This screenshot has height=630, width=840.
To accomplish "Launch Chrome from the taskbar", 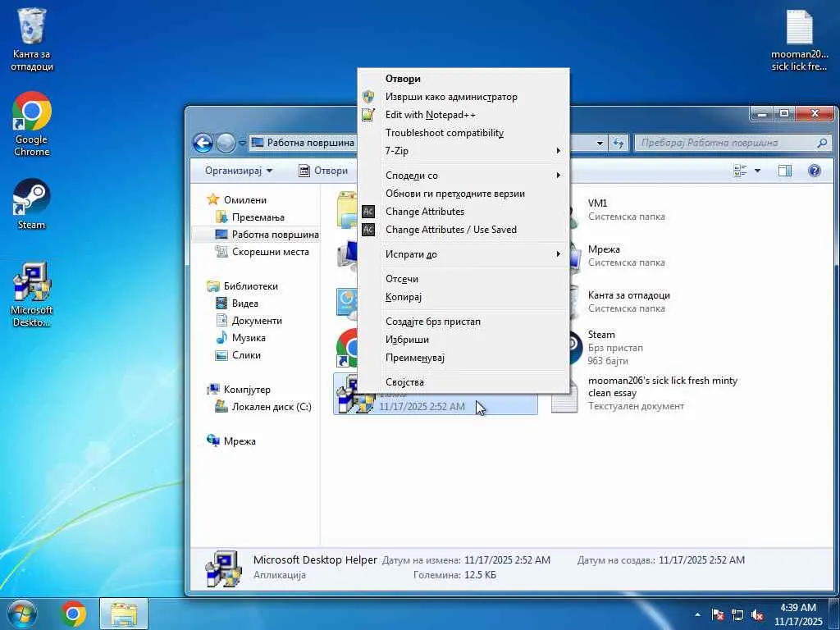I will pyautogui.click(x=73, y=614).
